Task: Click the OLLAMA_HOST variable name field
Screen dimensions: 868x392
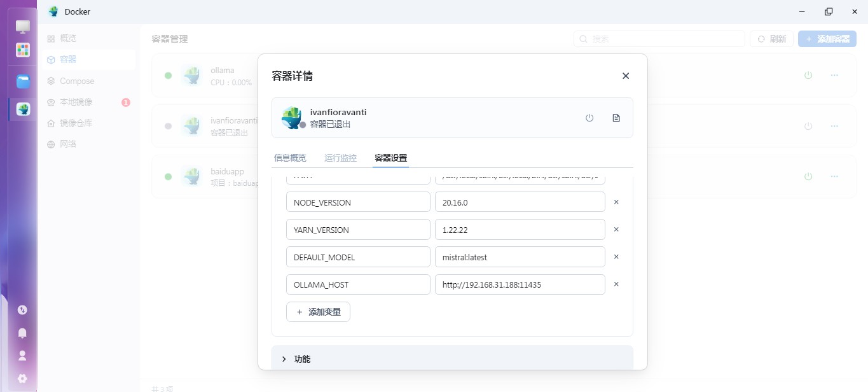Action: 358,284
